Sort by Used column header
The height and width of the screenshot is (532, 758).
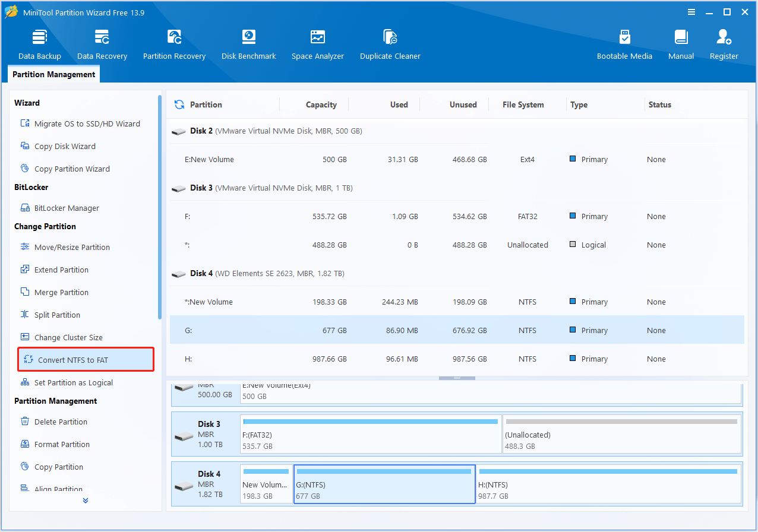[x=399, y=104]
